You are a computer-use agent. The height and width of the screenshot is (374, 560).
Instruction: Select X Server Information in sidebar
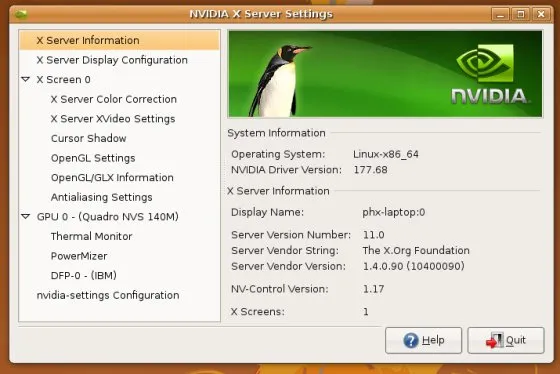pyautogui.click(x=120, y=40)
